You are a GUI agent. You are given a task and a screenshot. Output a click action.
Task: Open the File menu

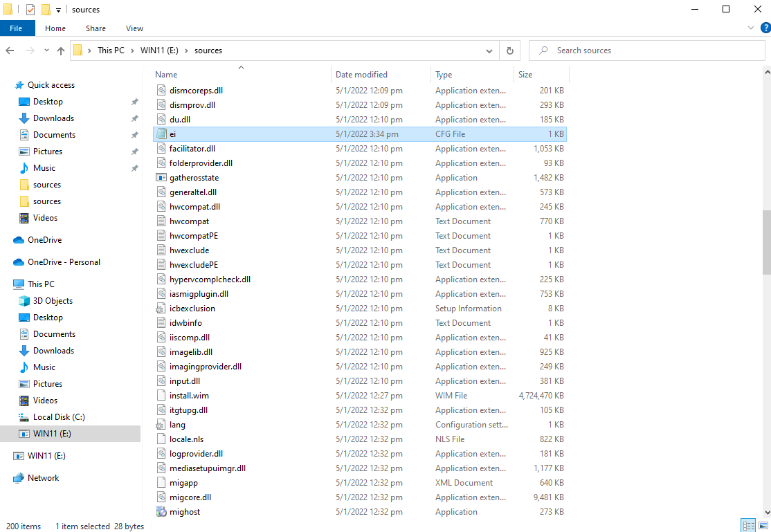coord(16,28)
